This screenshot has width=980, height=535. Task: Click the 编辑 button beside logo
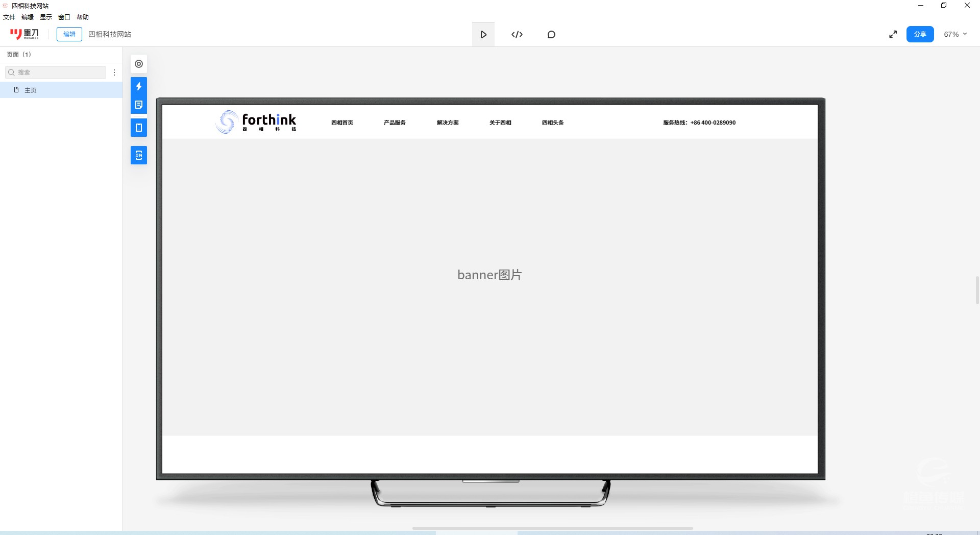(x=69, y=34)
